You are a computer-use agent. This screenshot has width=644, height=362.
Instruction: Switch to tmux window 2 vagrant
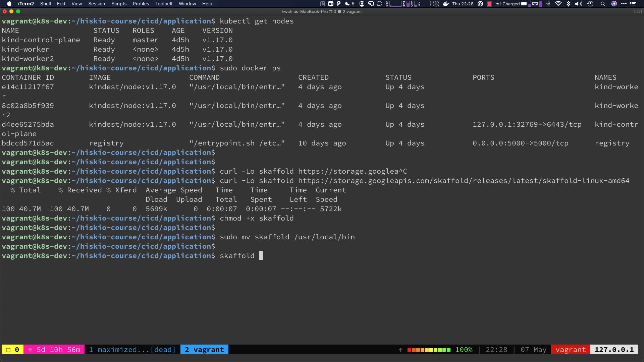(204, 350)
